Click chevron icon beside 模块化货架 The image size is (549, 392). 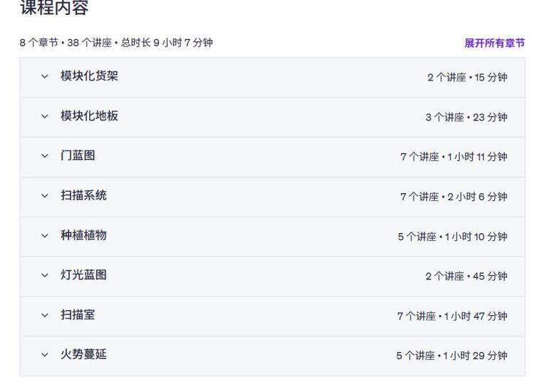tap(45, 76)
